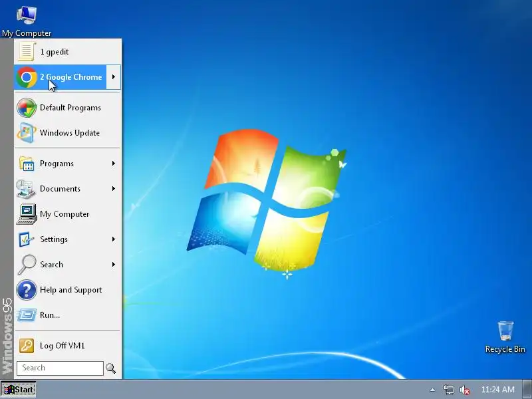Image resolution: width=532 pixels, height=399 pixels.
Task: Click the Windows Update icon
Action: click(27, 132)
